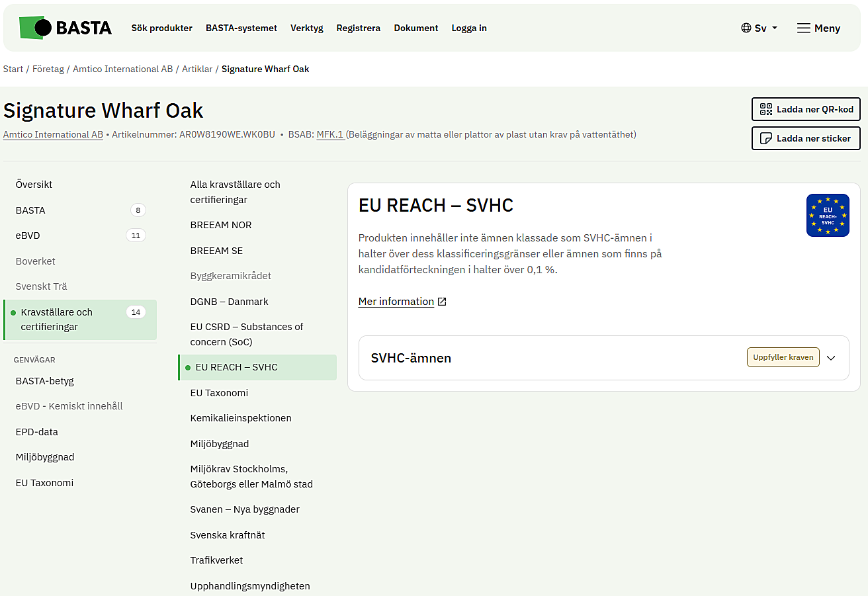
Task: Select EU REACH – SVHC list item
Action: coord(257,367)
